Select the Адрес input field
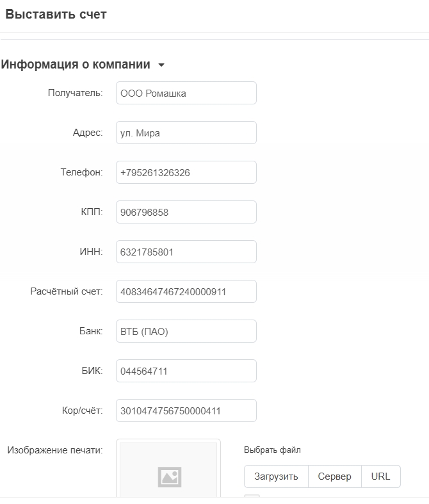Viewport: 429px width, 504px height. 186,133
